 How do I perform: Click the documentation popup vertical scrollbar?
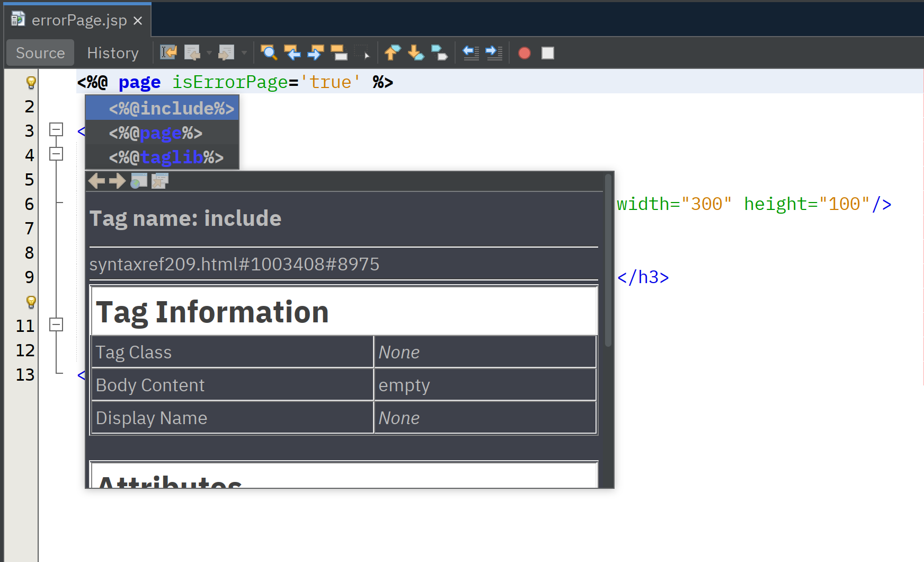(x=608, y=261)
